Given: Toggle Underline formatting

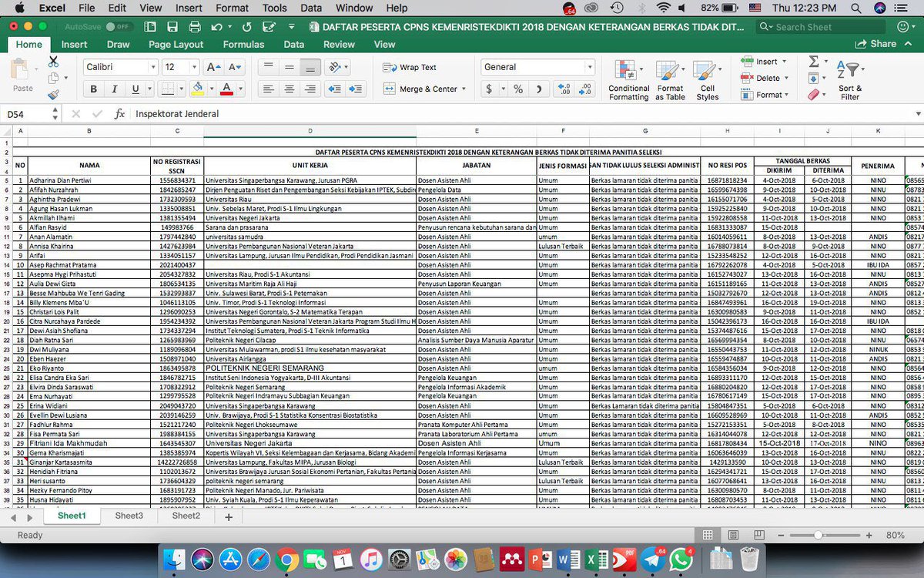Looking at the screenshot, I should [136, 89].
